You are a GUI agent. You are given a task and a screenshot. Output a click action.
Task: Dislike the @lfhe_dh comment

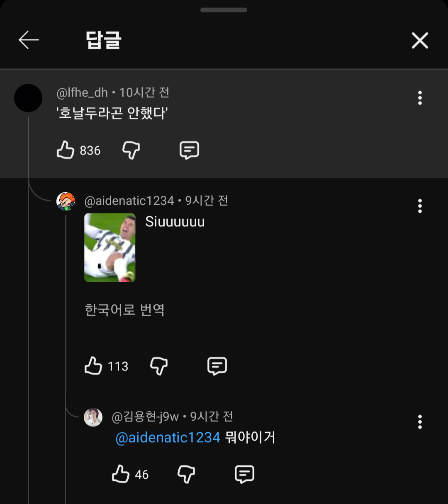pyautogui.click(x=131, y=150)
